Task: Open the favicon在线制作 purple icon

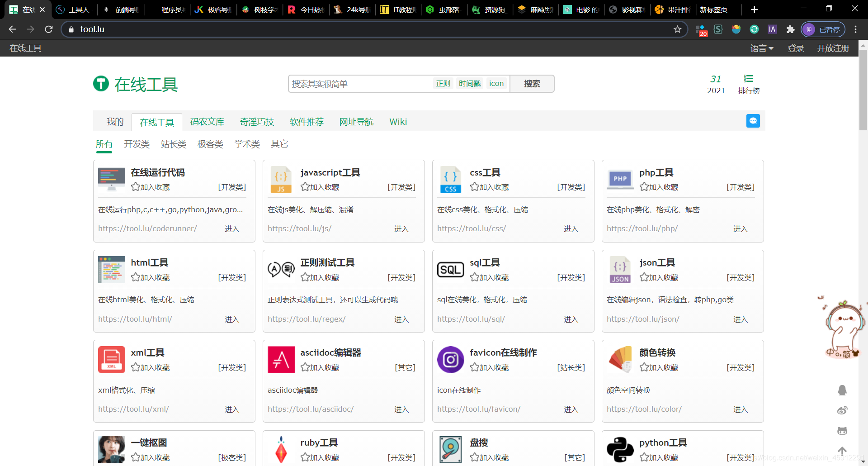Action: point(451,360)
